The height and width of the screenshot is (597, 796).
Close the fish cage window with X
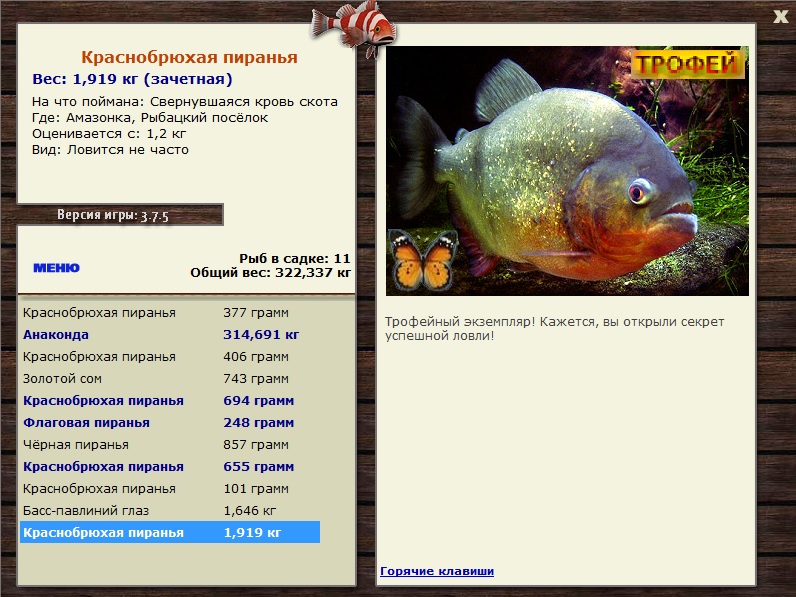point(780,17)
